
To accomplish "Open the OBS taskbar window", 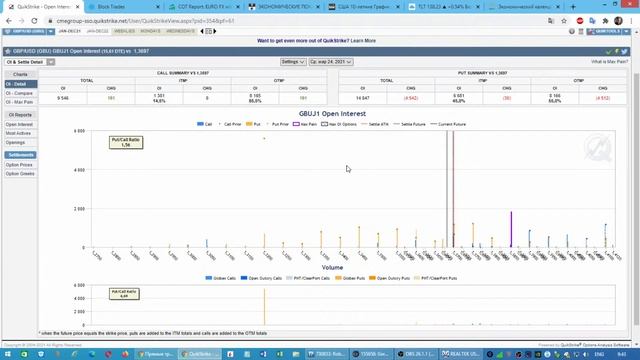I will click(417, 354).
